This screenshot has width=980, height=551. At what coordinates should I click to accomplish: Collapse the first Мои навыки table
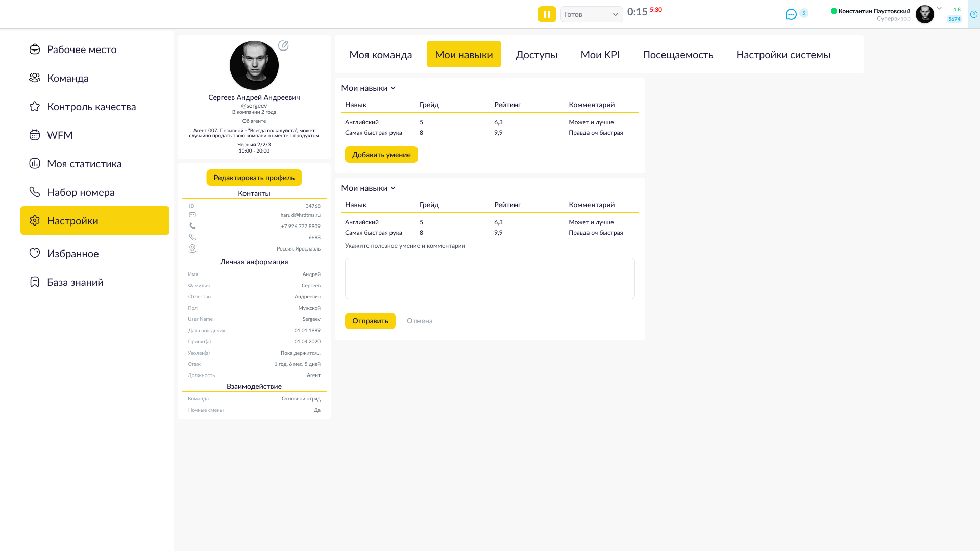(x=393, y=88)
